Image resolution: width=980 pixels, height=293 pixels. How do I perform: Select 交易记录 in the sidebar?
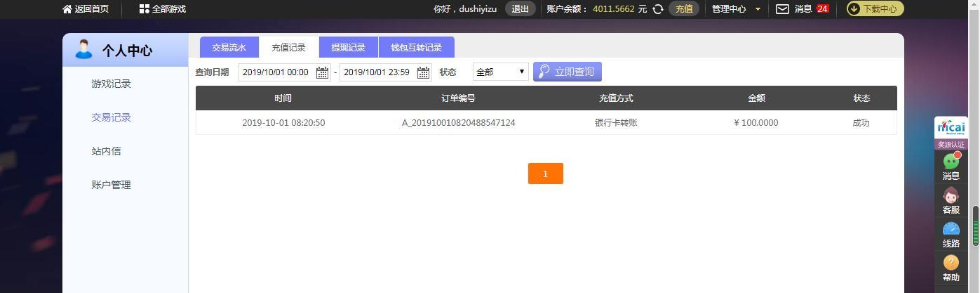111,117
